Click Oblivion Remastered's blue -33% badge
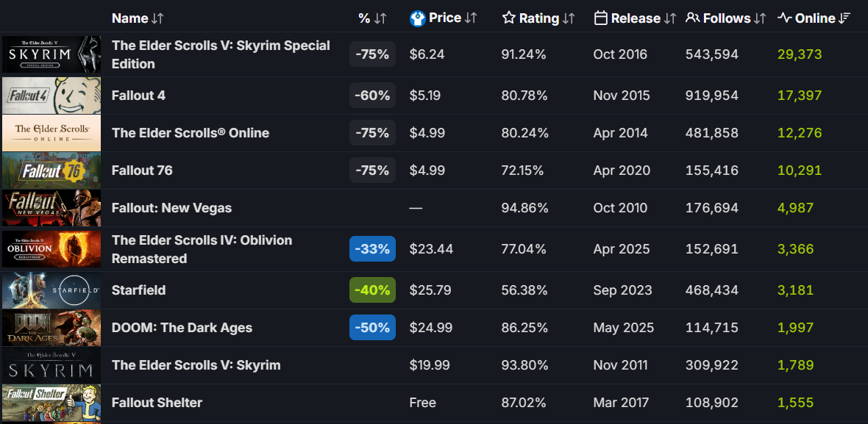This screenshot has height=424, width=868. click(372, 249)
